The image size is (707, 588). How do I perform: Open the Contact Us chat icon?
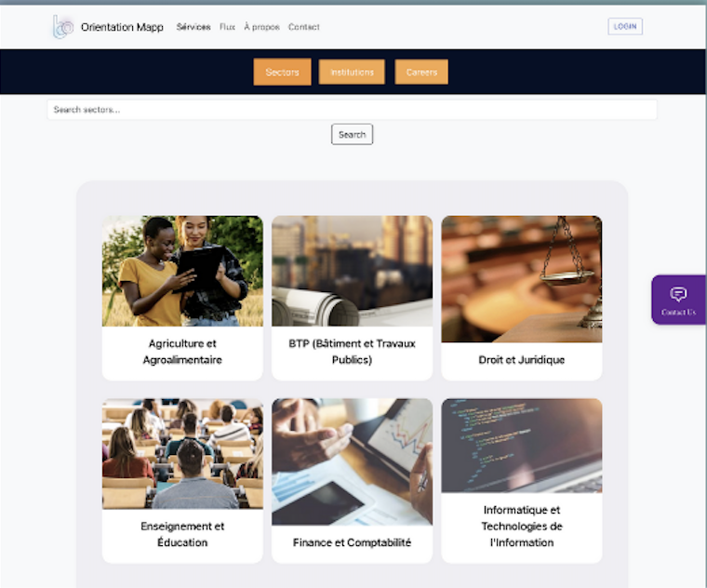[678, 294]
